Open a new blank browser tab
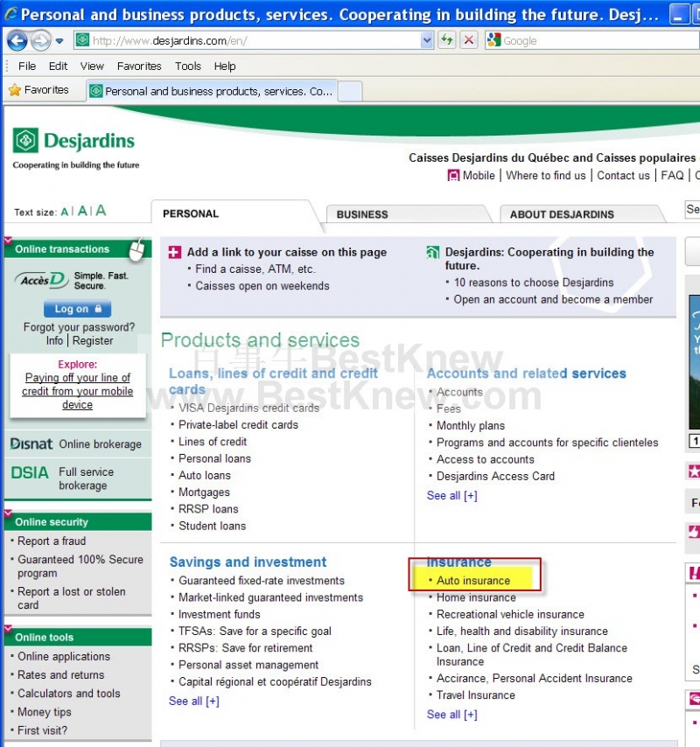The width and height of the screenshot is (700, 747). click(350, 91)
